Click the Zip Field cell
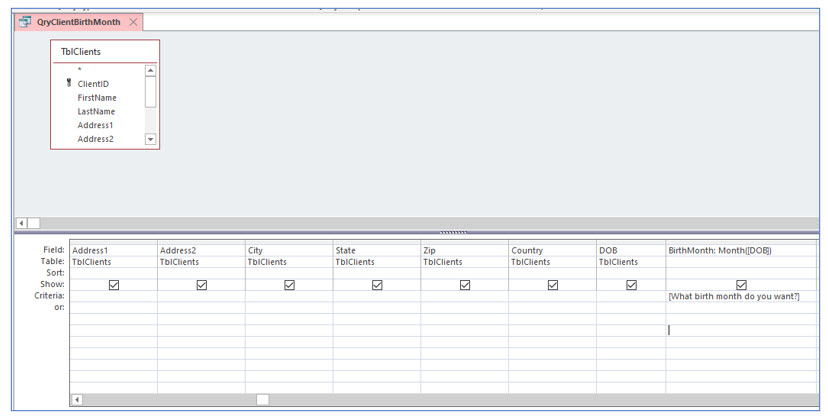 pos(465,250)
